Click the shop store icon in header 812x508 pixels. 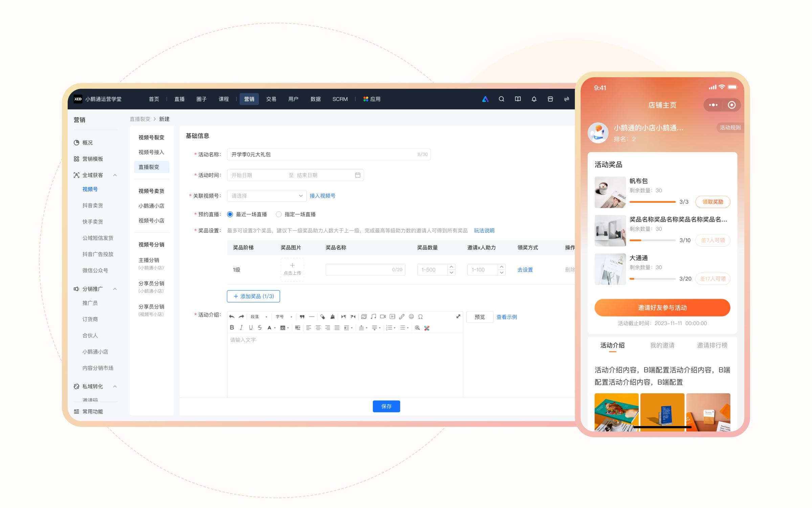(550, 99)
